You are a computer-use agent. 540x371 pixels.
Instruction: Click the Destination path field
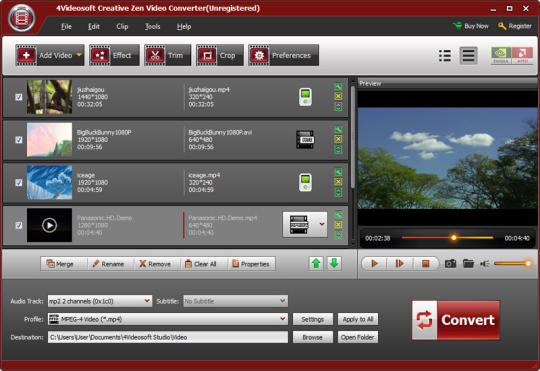click(x=168, y=337)
